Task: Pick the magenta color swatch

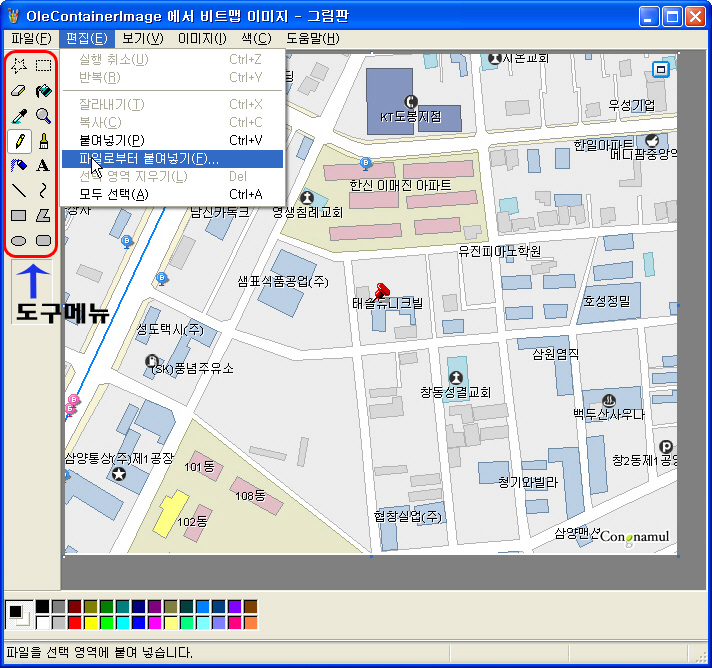Action: (154, 622)
